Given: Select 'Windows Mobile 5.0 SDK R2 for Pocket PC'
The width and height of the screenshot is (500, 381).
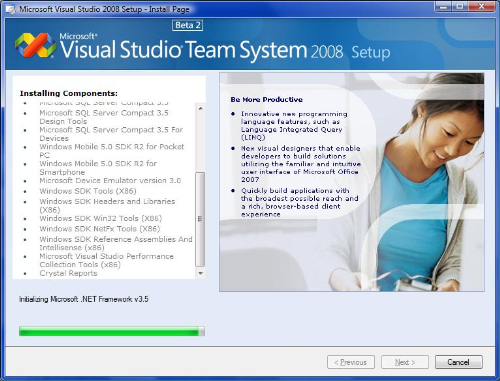Looking at the screenshot, I should tap(112, 151).
